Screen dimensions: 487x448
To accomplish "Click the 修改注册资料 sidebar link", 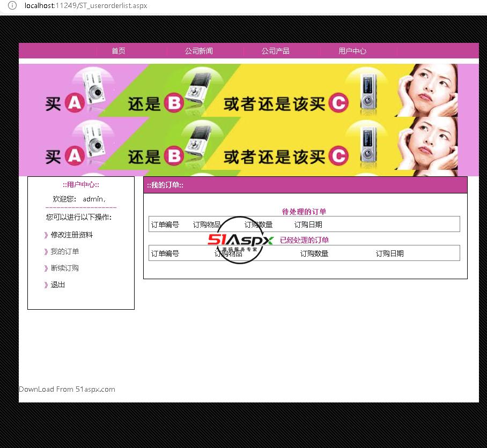I will (72, 235).
